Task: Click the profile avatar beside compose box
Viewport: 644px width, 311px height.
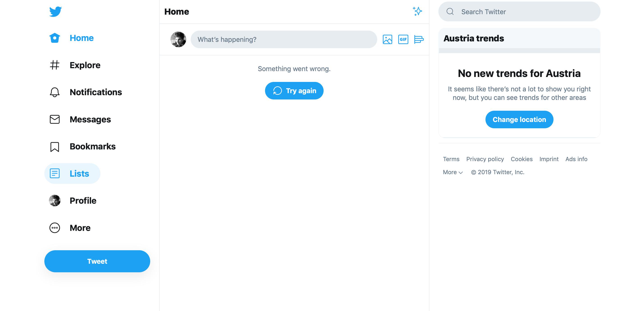Action: tap(178, 39)
